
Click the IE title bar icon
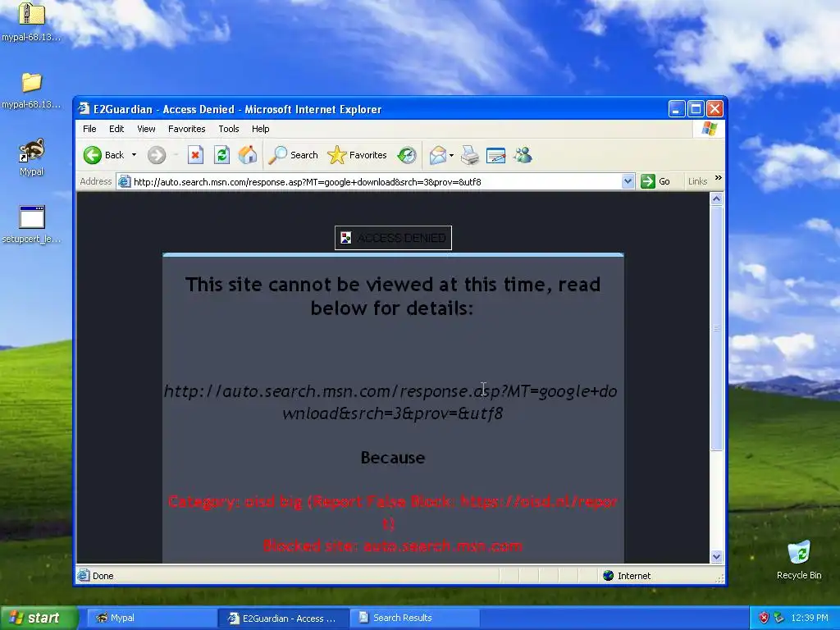[x=84, y=109]
